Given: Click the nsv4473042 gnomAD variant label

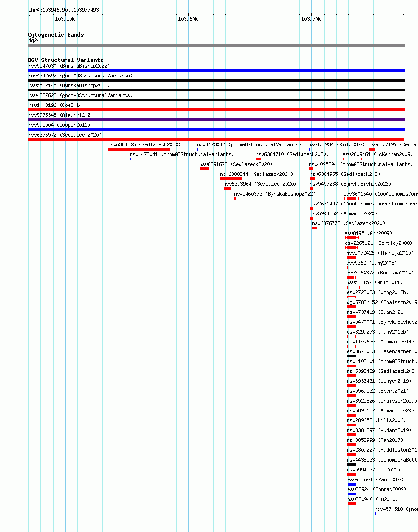Looking at the screenshot, I should coord(249,144).
